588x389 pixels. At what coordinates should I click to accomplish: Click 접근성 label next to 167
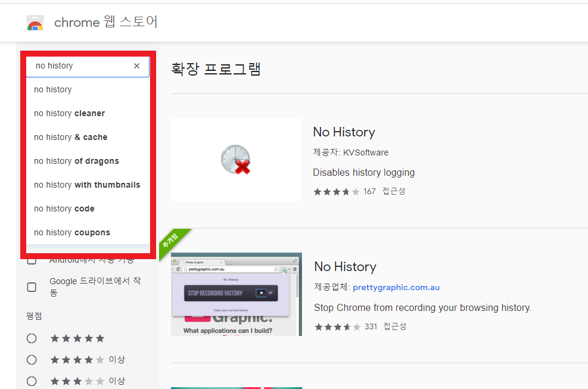pos(394,191)
